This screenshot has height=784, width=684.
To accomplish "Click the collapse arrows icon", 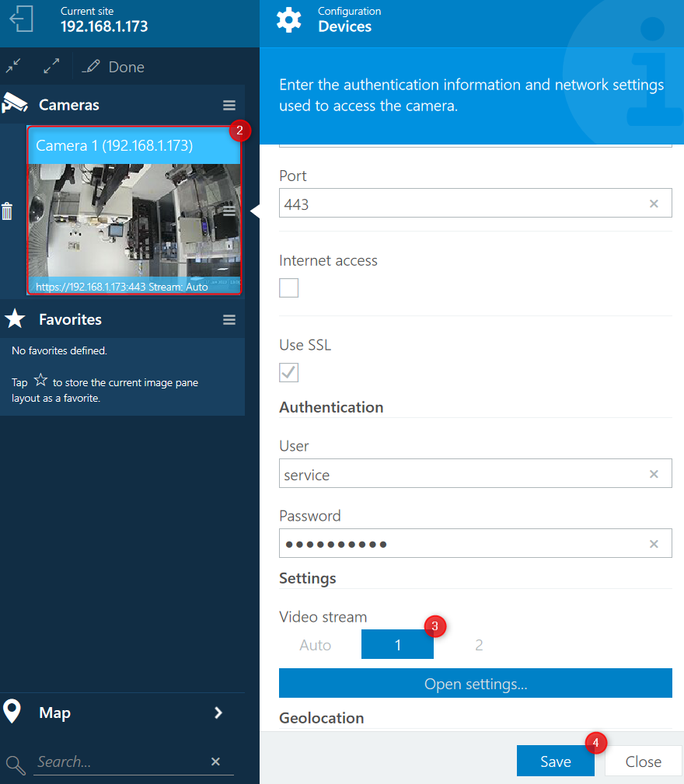I will [13, 65].
